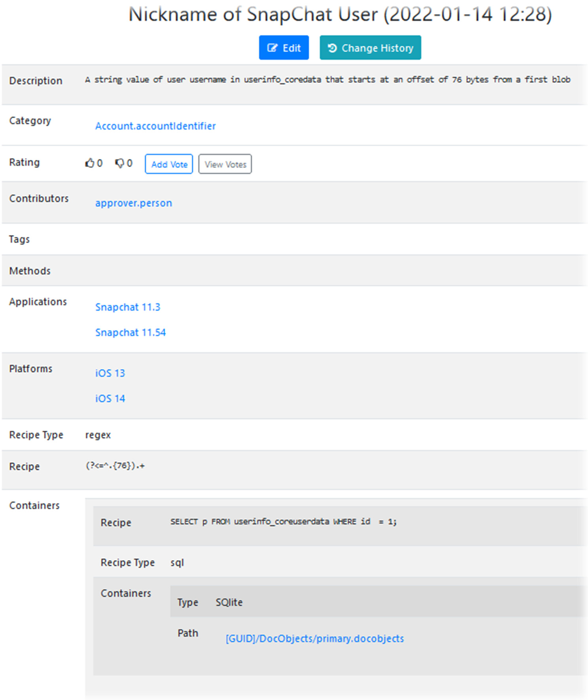Open the [GUID]/DocObjects/primary.docobjects path link
Screen dimensions: 588x700
coord(315,639)
